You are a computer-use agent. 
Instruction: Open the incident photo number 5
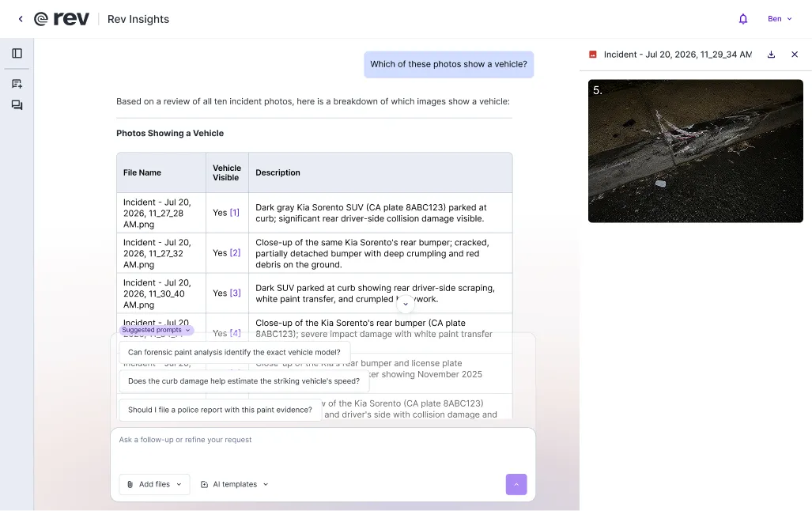point(696,151)
